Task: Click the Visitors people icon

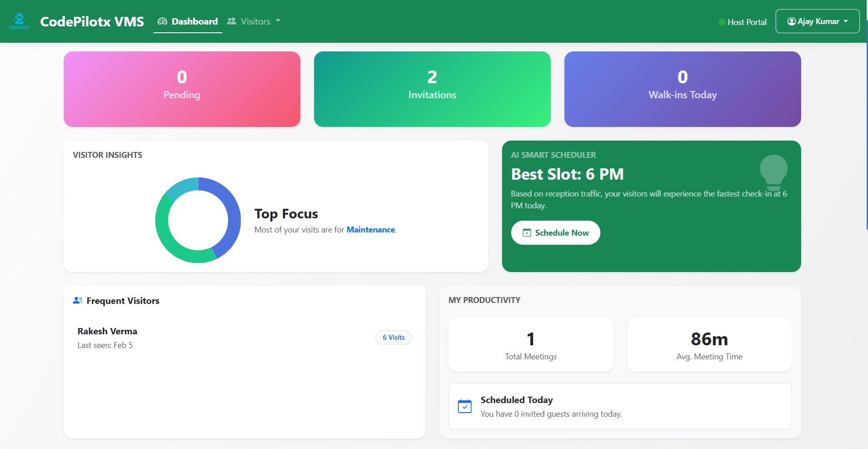Action: tap(231, 21)
